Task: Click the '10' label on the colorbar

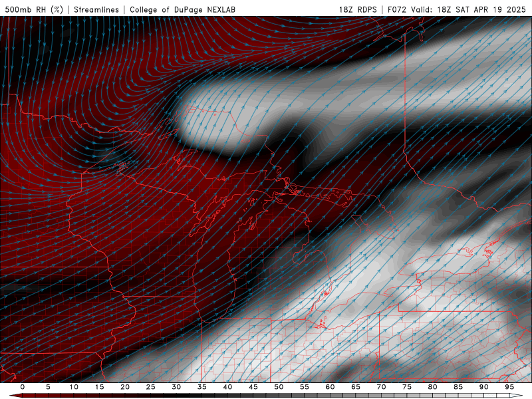Action: pos(74,387)
